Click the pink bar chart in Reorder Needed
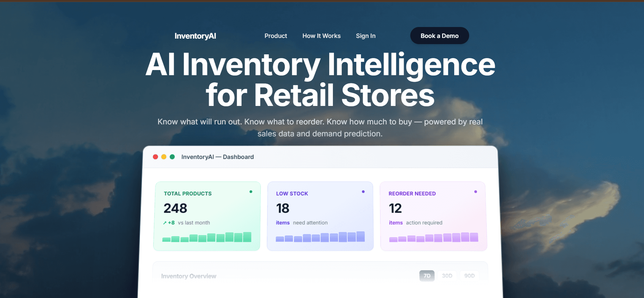The width and height of the screenshot is (644, 298). click(x=434, y=237)
